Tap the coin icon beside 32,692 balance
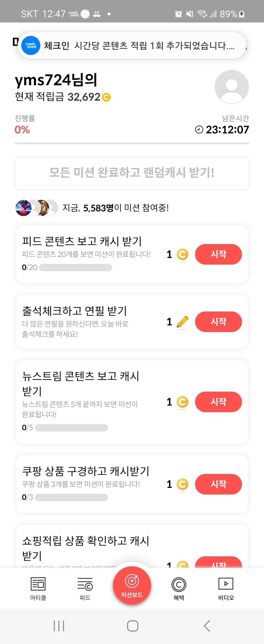This screenshot has height=644, width=264. coord(107,97)
